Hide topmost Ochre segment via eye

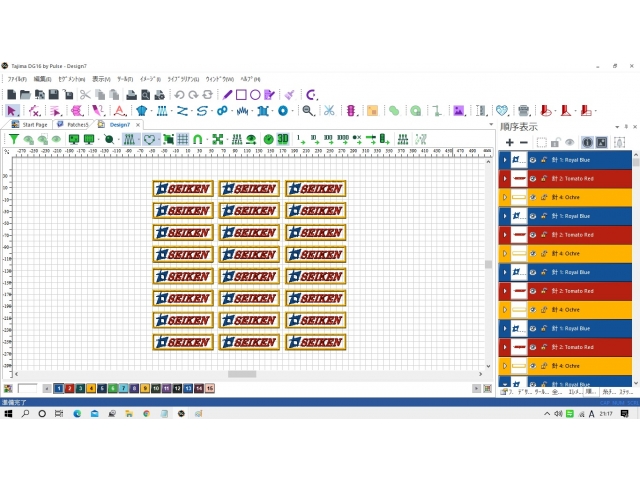(x=533, y=198)
